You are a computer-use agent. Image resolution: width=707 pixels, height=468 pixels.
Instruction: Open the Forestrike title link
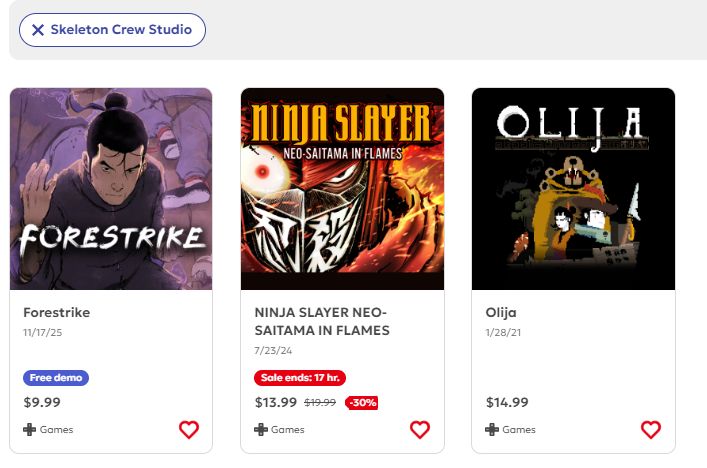[x=57, y=312]
